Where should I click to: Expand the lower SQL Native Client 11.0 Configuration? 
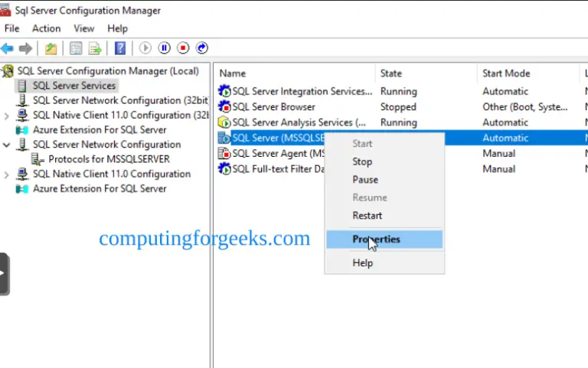click(x=7, y=174)
